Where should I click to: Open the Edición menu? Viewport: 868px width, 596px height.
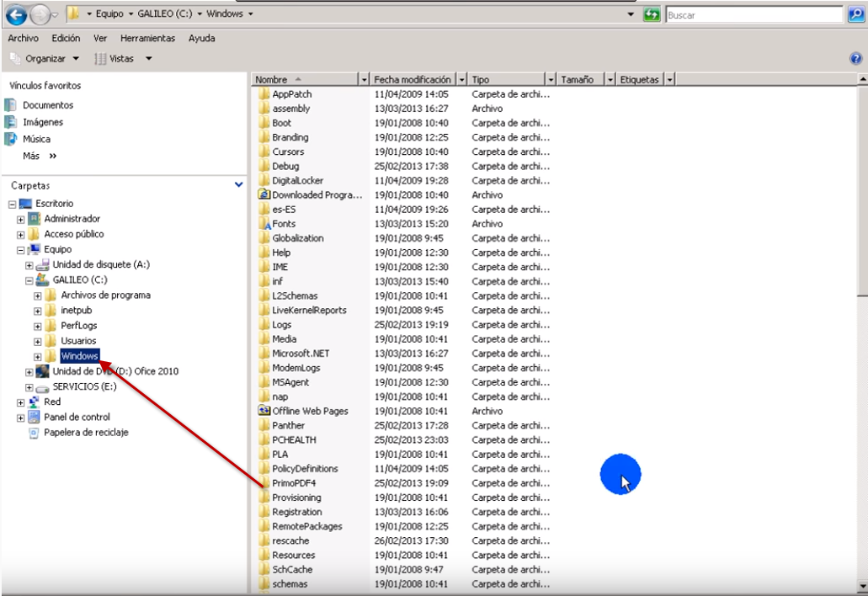point(66,39)
